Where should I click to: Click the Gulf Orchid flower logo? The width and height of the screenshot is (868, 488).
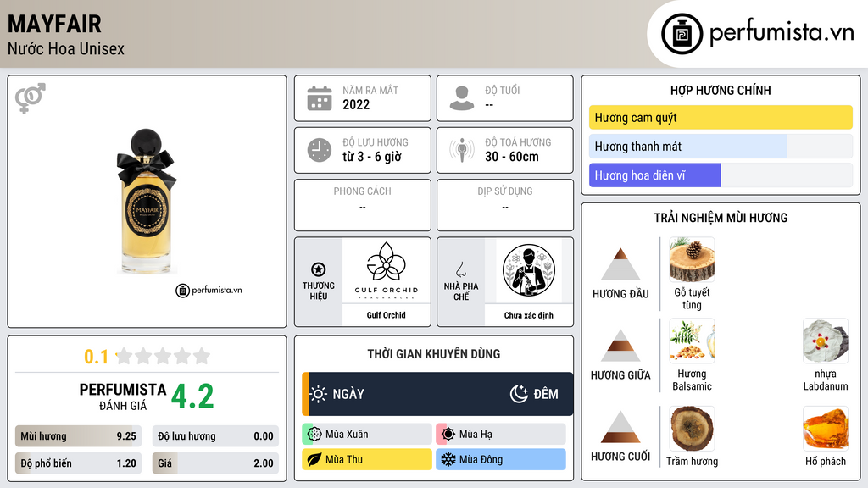point(387,262)
